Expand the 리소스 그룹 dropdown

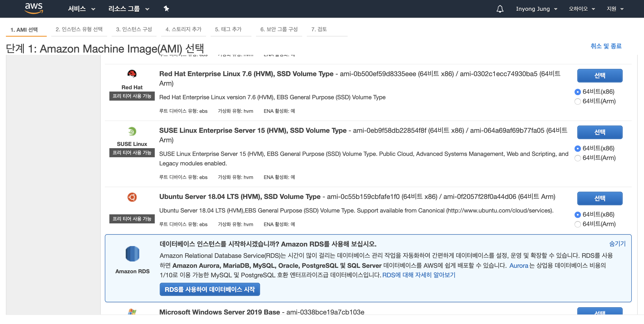tap(128, 9)
